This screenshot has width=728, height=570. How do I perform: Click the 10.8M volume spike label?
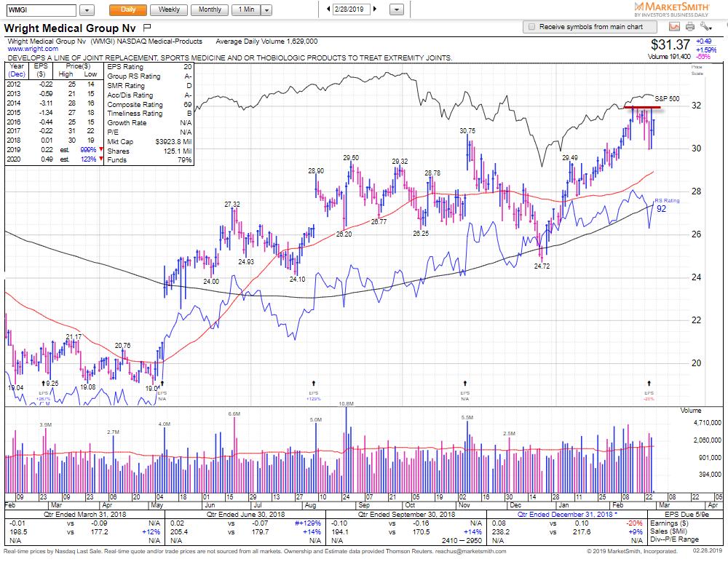(x=347, y=404)
